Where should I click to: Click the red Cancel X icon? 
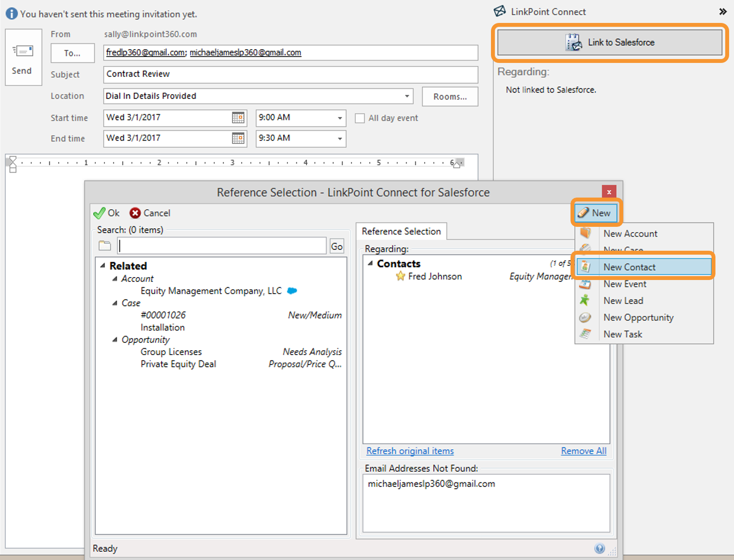pos(135,213)
